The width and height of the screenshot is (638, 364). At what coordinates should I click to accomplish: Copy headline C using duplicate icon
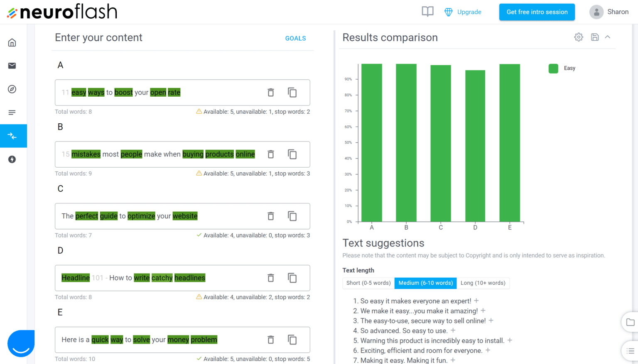292,216
